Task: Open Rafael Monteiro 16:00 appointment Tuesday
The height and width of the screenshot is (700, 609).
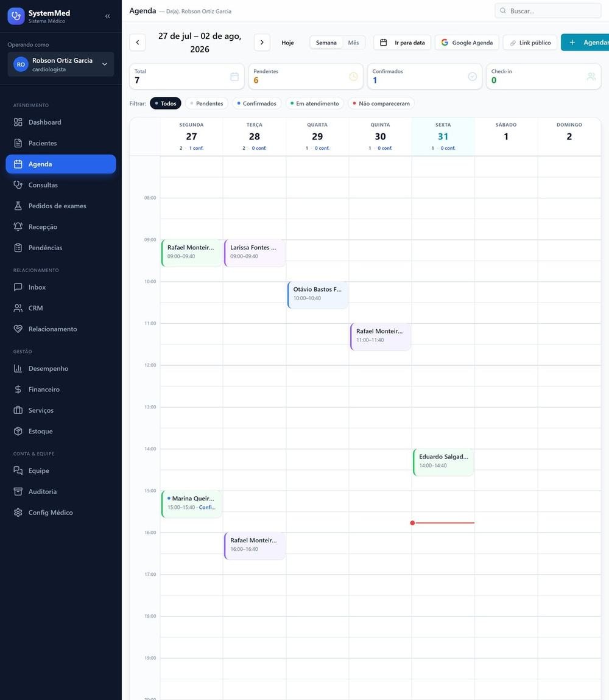Action: click(254, 546)
